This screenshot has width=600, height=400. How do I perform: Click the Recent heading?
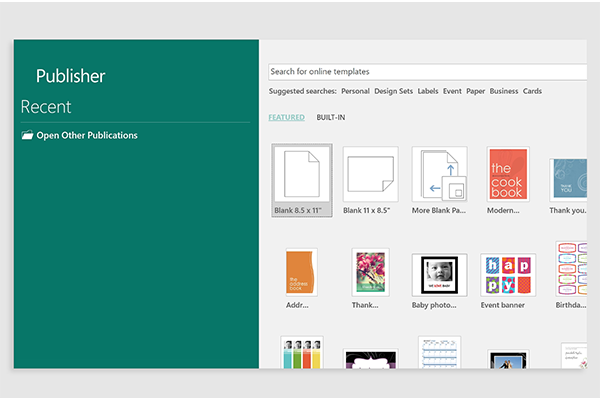click(46, 107)
